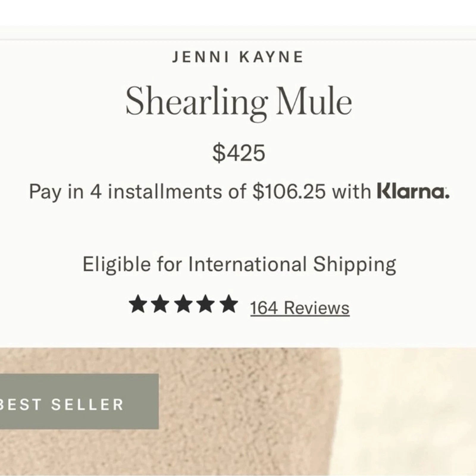Click the fifth rating star
This screenshot has width=476, height=476.
[x=228, y=304]
